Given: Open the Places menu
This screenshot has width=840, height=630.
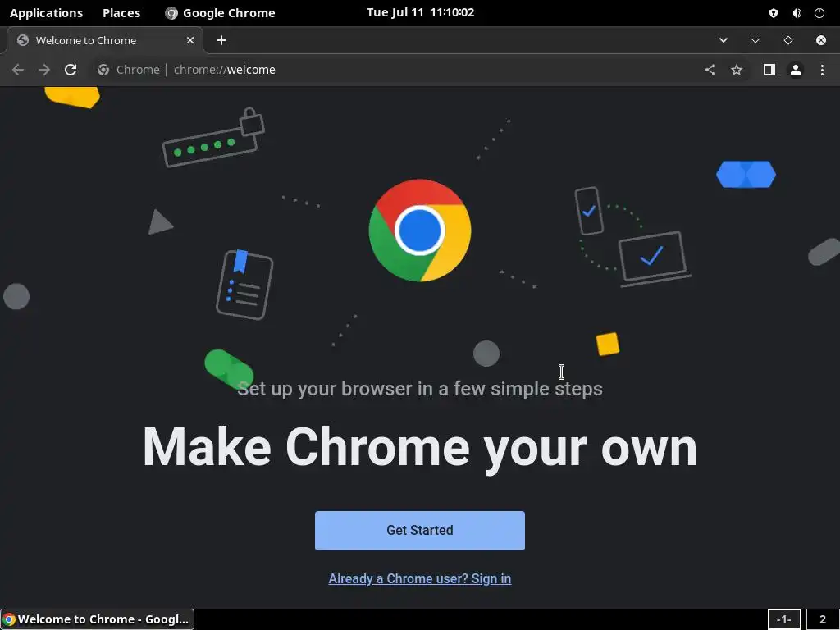Looking at the screenshot, I should click(x=121, y=13).
